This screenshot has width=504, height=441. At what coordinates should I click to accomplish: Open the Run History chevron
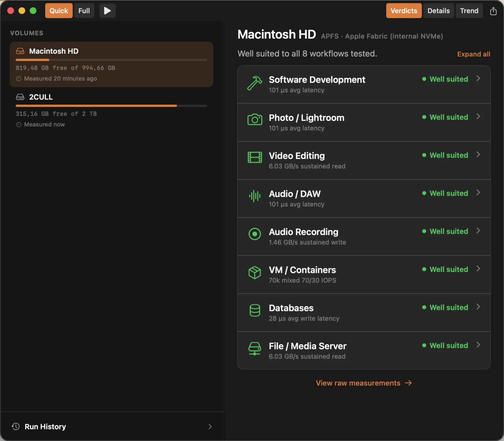(x=210, y=427)
